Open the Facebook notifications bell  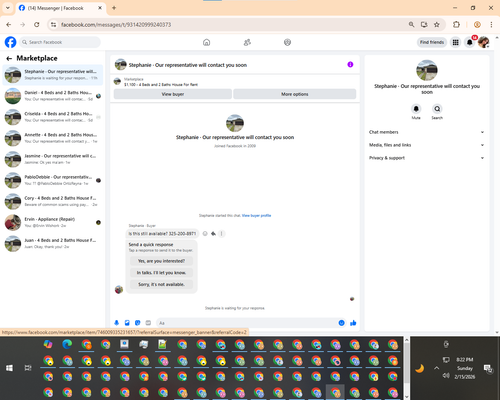(x=470, y=42)
